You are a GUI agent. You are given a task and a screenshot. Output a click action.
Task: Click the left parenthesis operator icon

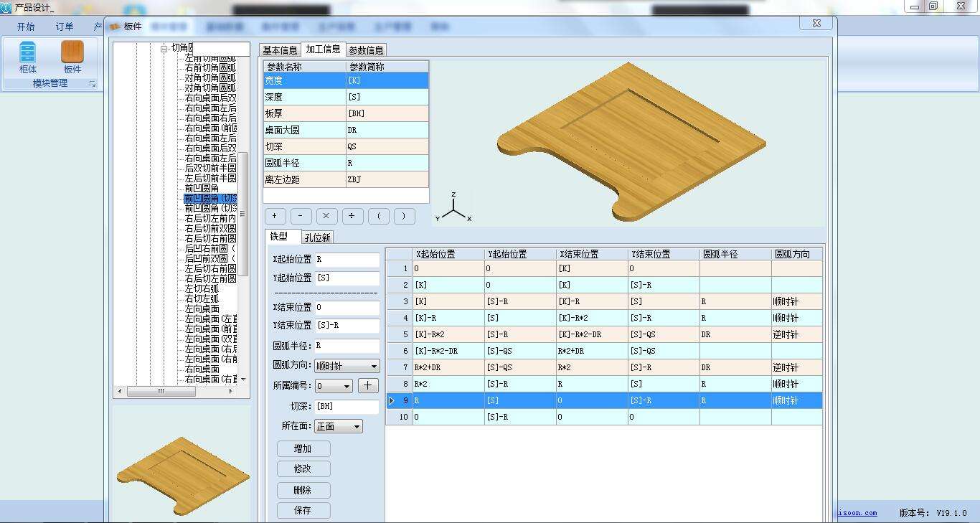pos(378,216)
